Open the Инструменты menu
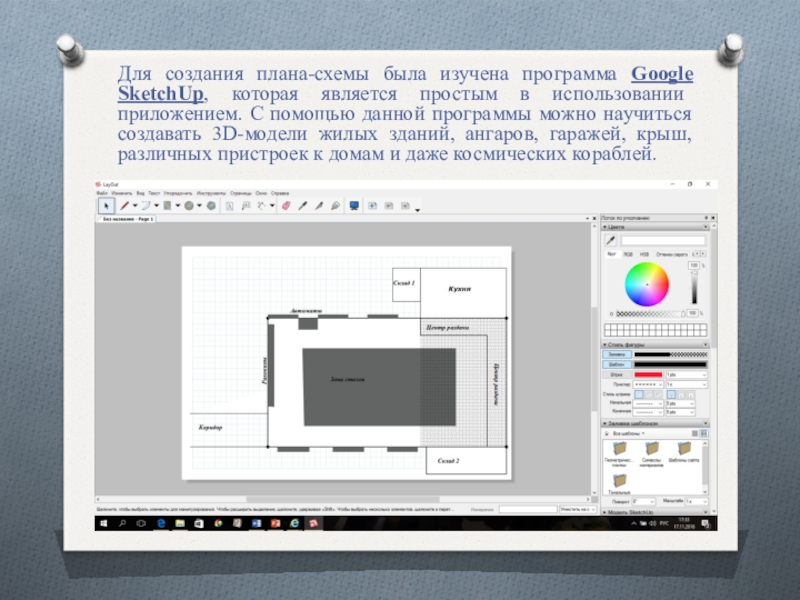Screen dimensions: 800x600 (x=211, y=192)
